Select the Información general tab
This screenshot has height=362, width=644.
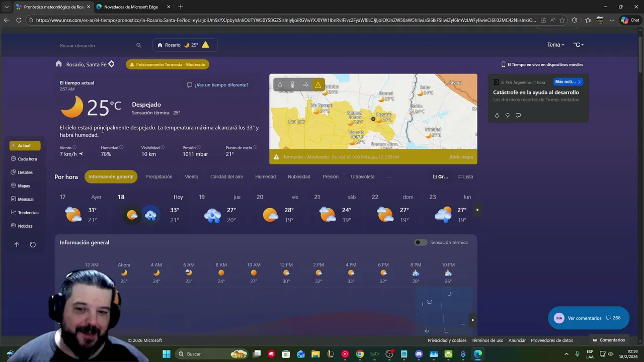click(111, 176)
